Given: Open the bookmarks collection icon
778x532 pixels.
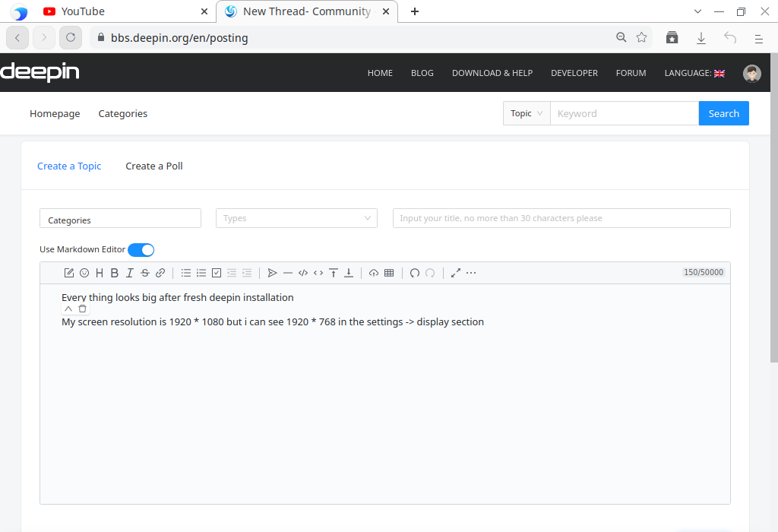Looking at the screenshot, I should [x=672, y=38].
